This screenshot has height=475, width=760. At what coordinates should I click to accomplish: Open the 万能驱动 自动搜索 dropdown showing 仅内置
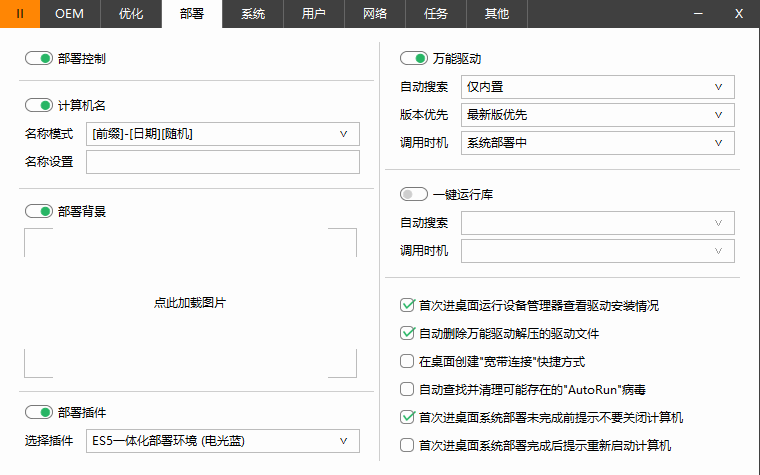point(598,87)
